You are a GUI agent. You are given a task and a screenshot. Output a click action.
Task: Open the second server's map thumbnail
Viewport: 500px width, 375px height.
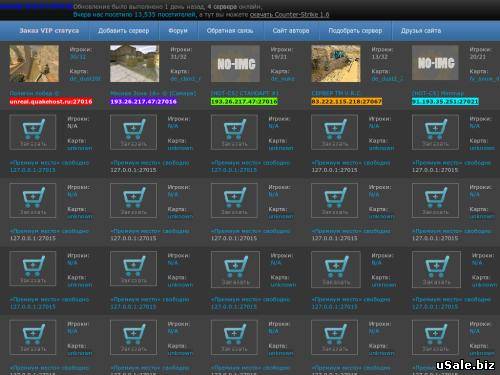click(134, 64)
